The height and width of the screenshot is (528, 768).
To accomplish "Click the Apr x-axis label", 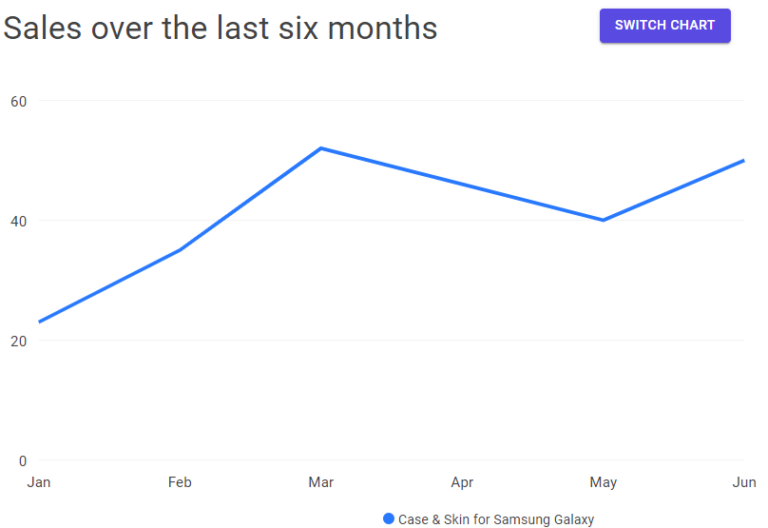I will (462, 483).
